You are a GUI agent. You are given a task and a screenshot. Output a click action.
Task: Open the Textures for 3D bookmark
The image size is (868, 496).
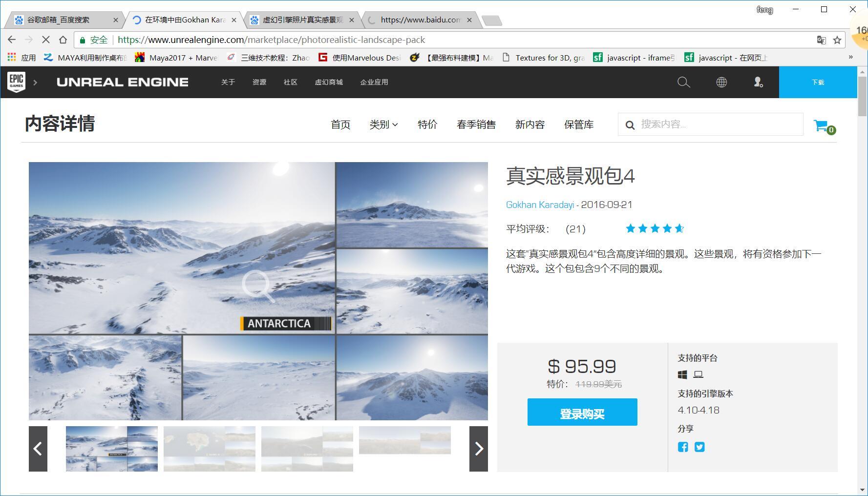543,58
